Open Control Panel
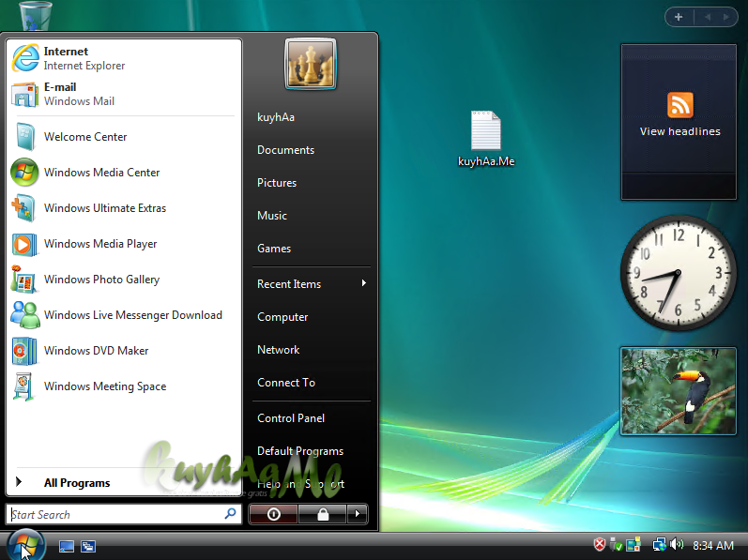 (291, 418)
